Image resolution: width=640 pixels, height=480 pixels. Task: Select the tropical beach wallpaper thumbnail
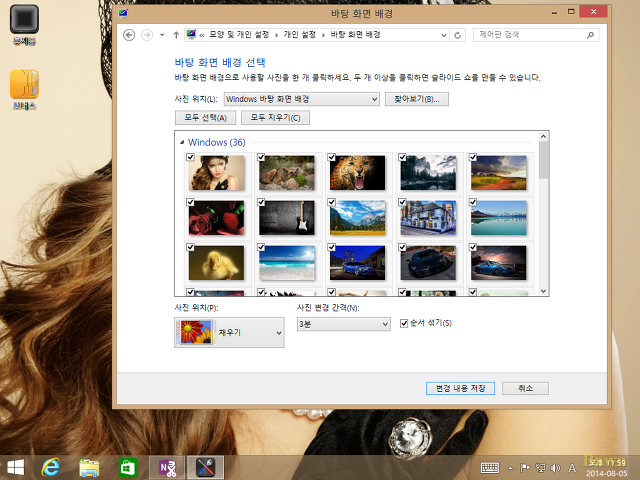click(x=287, y=262)
